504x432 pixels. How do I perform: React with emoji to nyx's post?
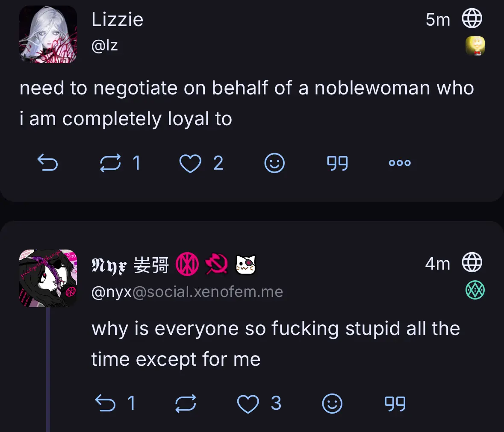coord(332,403)
